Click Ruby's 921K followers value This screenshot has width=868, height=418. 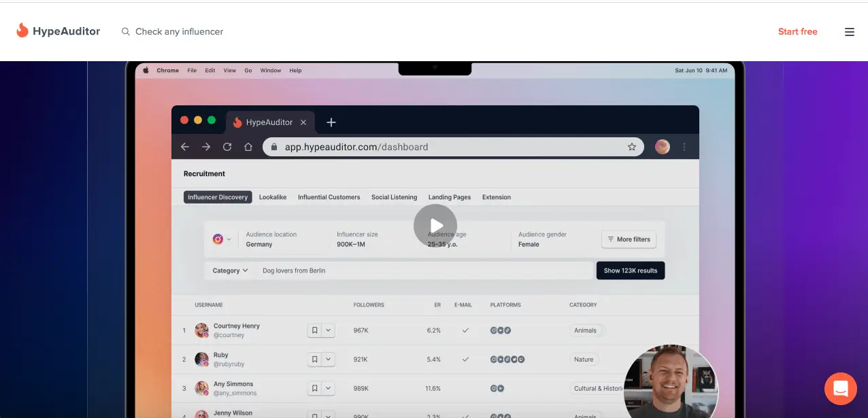[x=361, y=360]
